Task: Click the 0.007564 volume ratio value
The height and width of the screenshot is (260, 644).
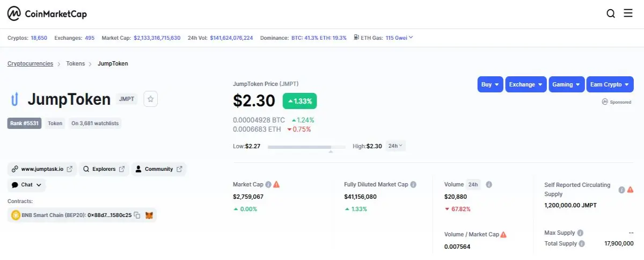Action: [458, 247]
